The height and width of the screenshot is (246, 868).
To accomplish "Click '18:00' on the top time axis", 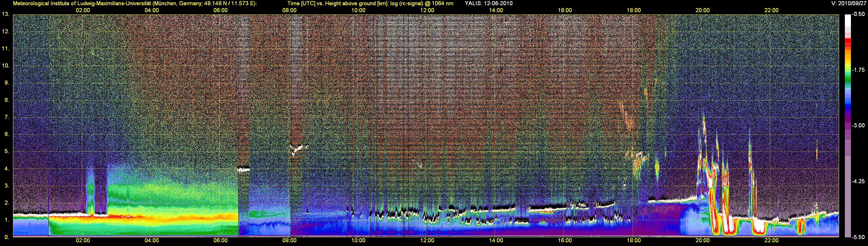I will click(x=634, y=10).
